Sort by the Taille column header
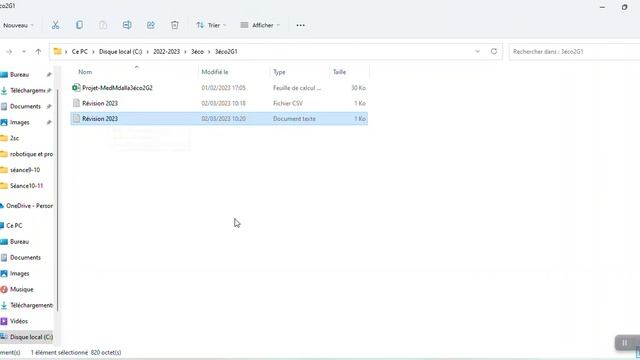 [339, 72]
